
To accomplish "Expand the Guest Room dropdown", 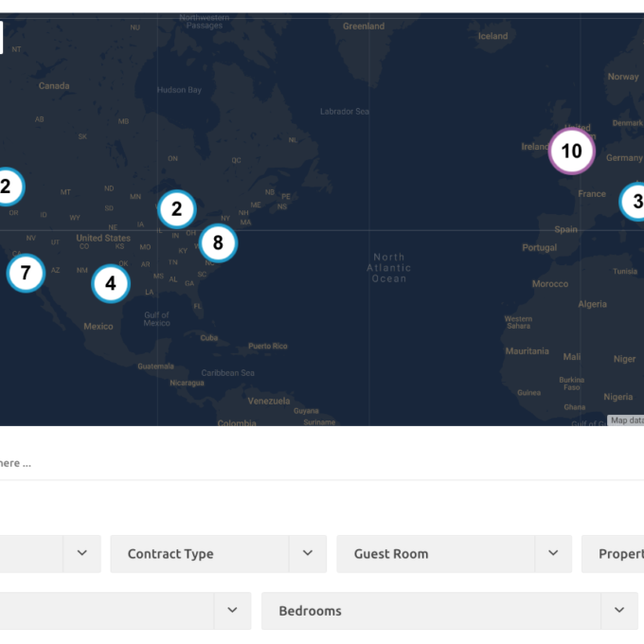I will coord(435,554).
